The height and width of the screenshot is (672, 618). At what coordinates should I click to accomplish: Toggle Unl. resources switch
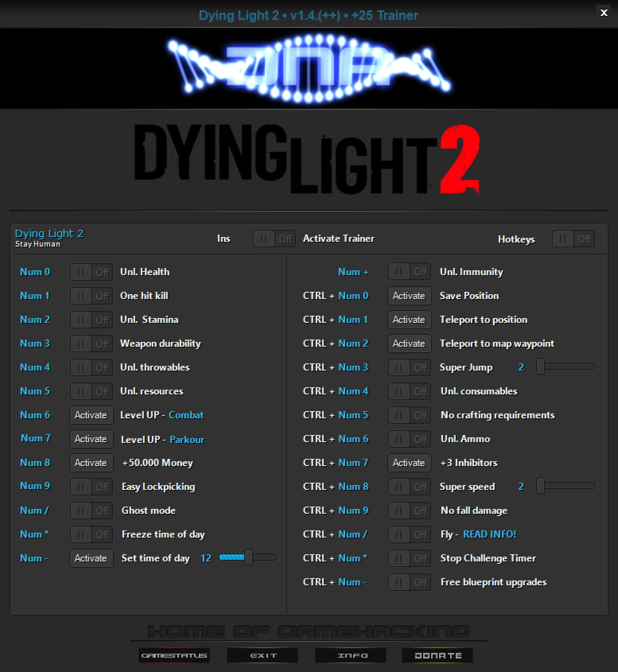pyautogui.click(x=91, y=391)
